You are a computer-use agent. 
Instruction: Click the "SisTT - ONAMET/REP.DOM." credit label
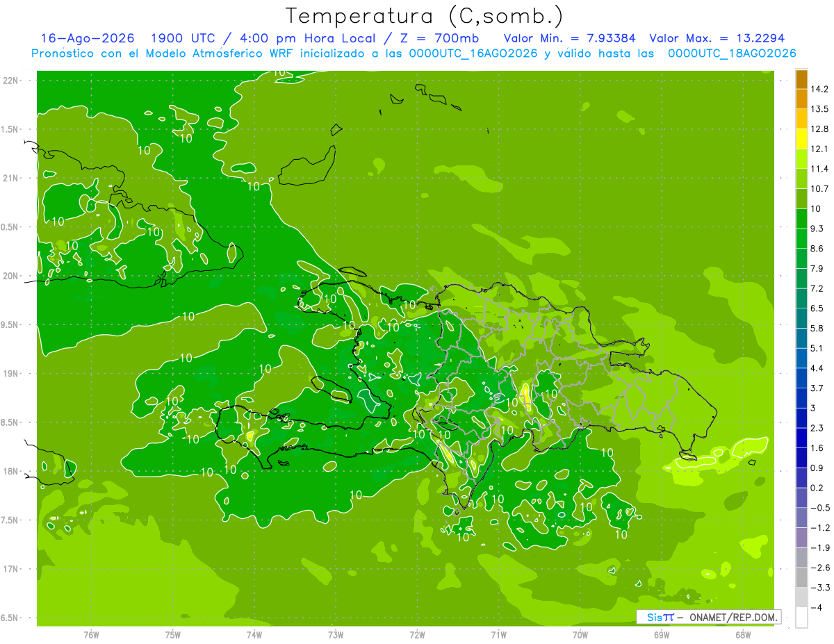pos(708,617)
